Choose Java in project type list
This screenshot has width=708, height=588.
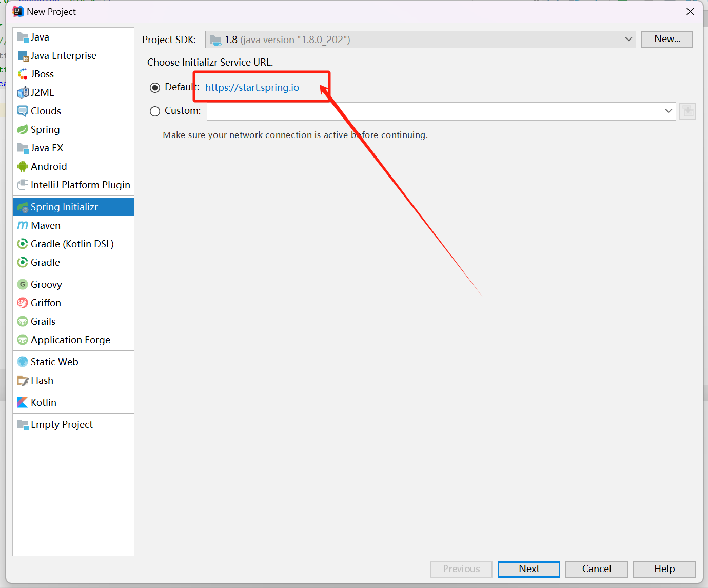pos(73,37)
